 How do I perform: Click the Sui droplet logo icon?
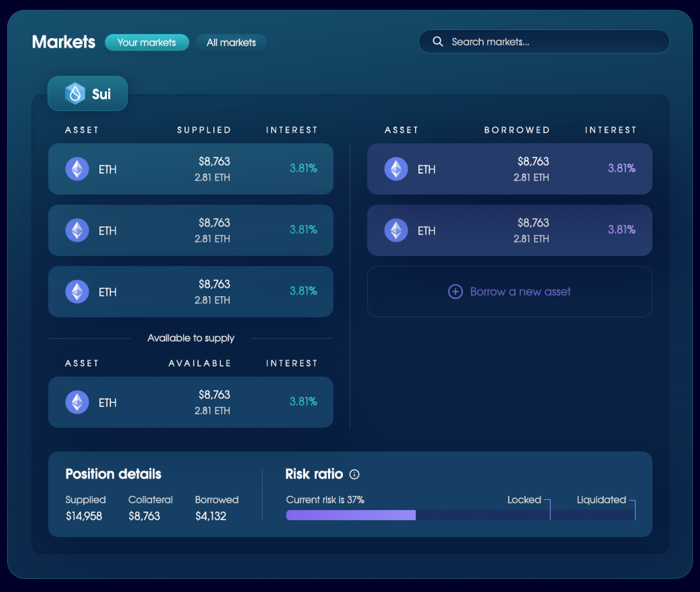click(75, 94)
